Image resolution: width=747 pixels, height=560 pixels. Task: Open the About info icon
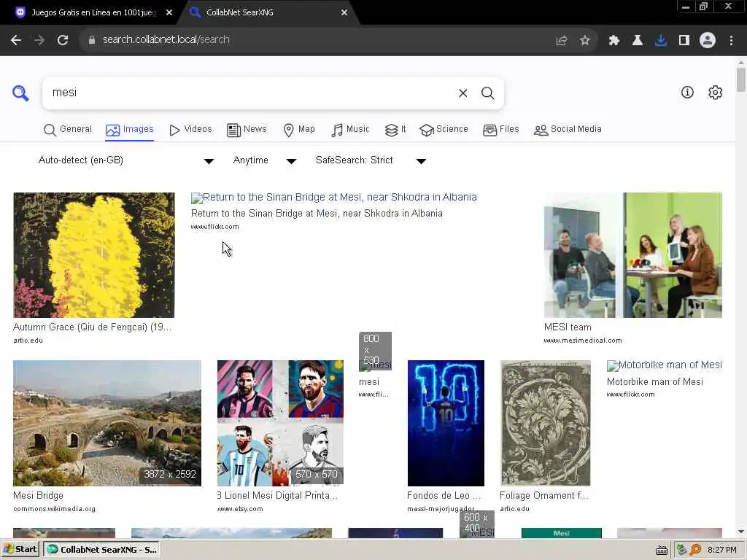(687, 93)
